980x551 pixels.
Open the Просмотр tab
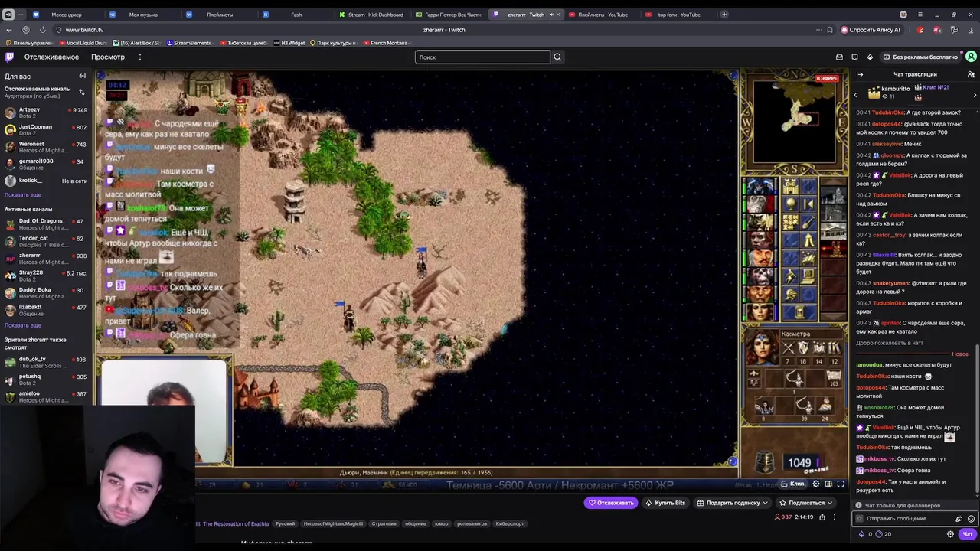tap(108, 57)
